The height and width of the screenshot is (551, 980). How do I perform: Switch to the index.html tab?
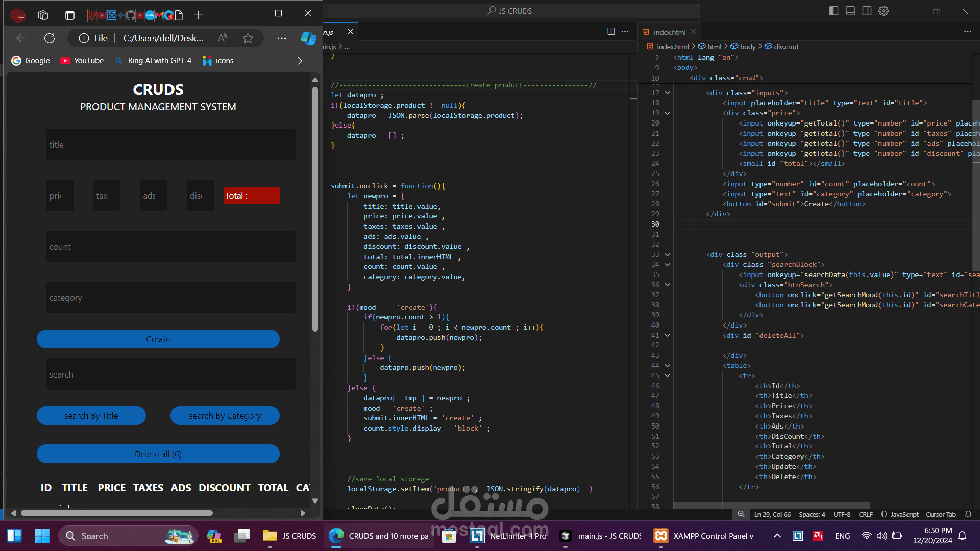click(x=669, y=32)
